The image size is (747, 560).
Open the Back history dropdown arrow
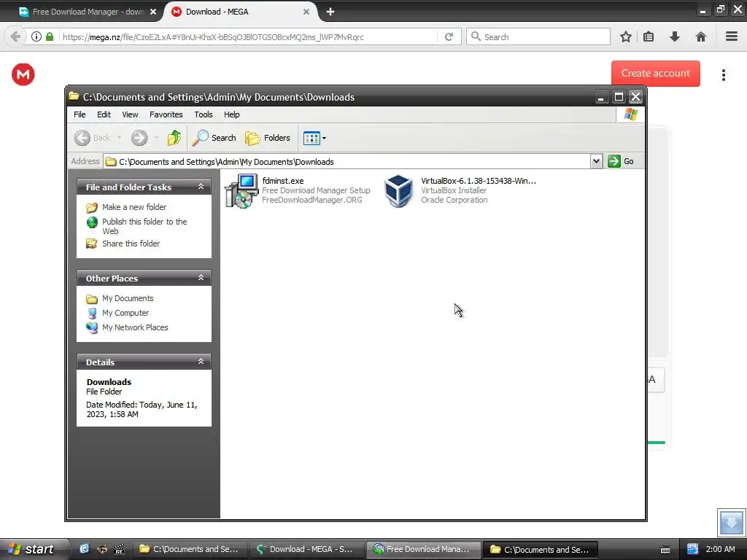point(119,138)
